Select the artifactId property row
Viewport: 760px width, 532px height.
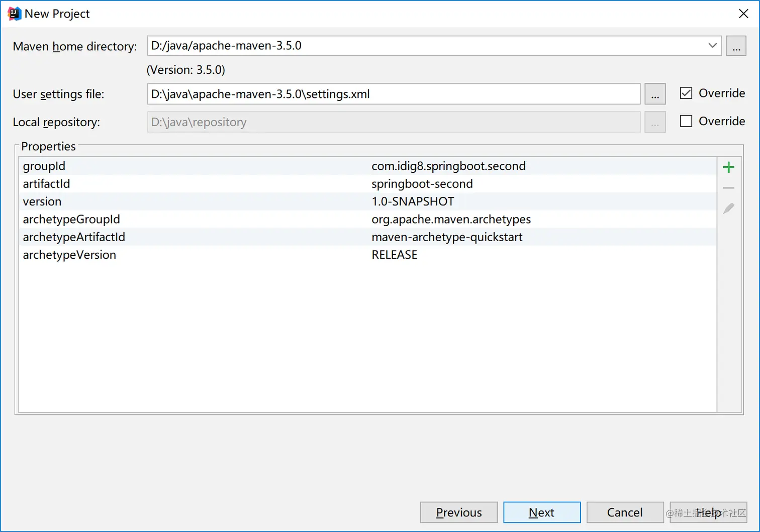pyautogui.click(x=367, y=184)
